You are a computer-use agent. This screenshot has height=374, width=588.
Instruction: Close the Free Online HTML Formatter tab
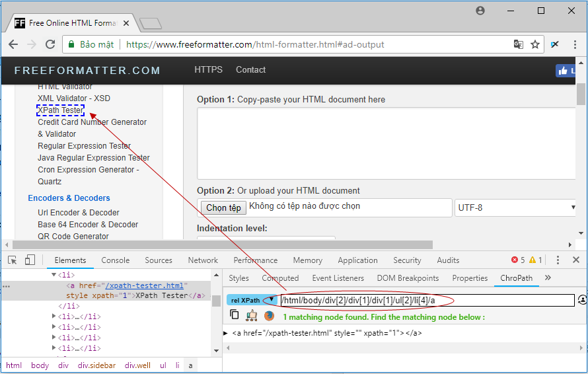126,23
